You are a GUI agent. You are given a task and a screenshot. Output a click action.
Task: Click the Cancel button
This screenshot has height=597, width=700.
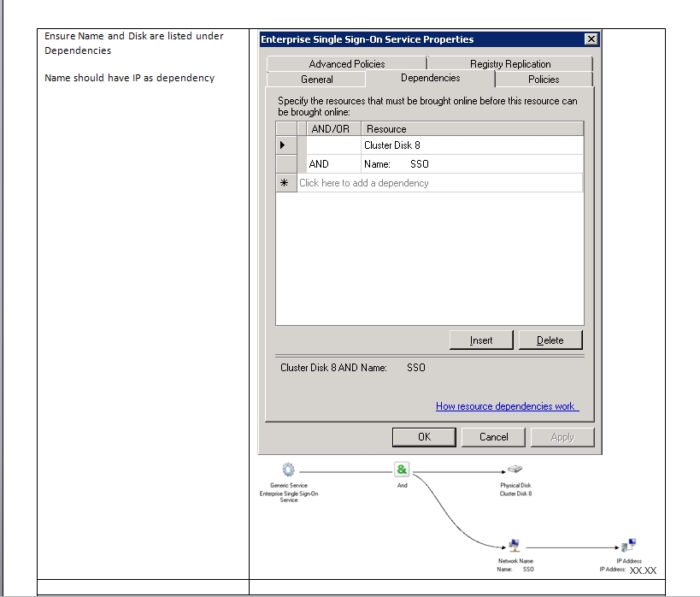[493, 437]
